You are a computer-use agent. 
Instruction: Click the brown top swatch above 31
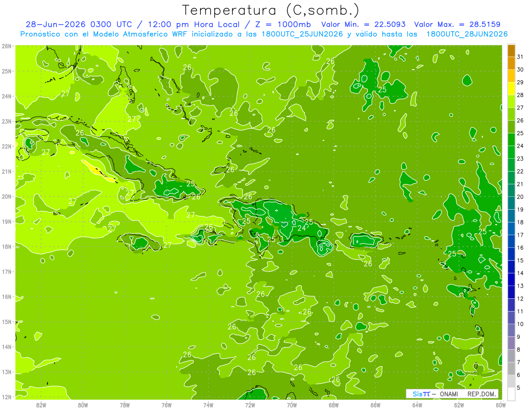click(x=511, y=51)
